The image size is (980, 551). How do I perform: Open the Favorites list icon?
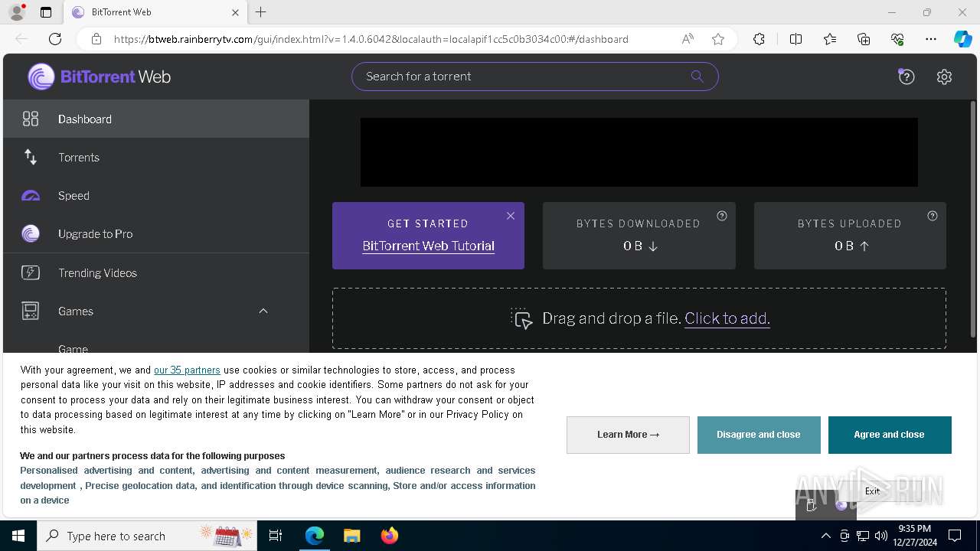[x=830, y=39]
